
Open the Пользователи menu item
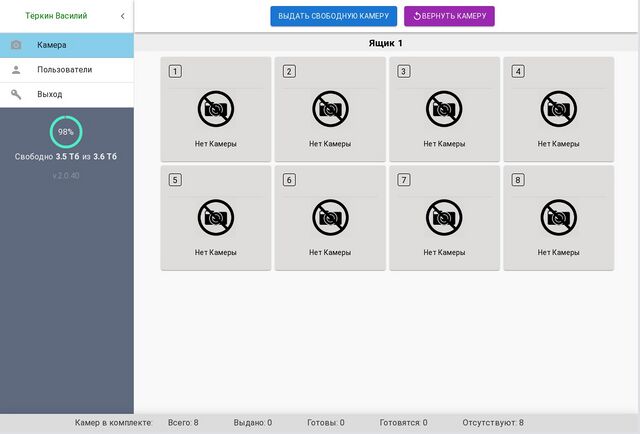click(x=64, y=70)
